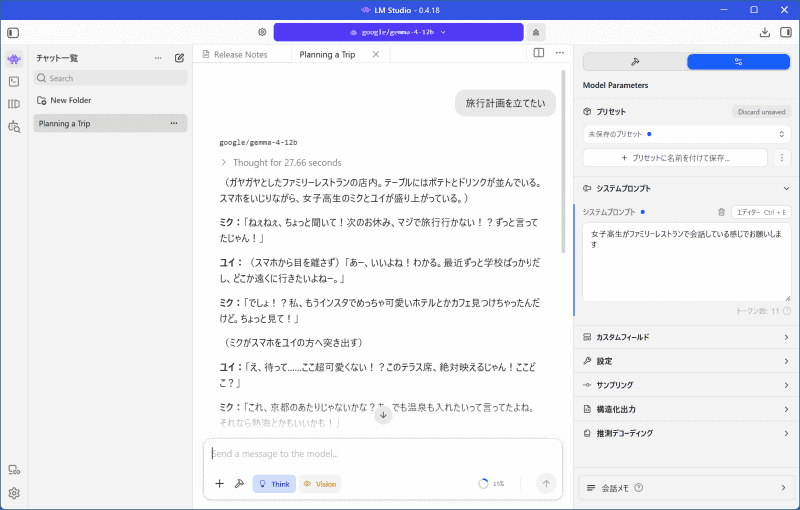Toggle the Think button

[274, 484]
